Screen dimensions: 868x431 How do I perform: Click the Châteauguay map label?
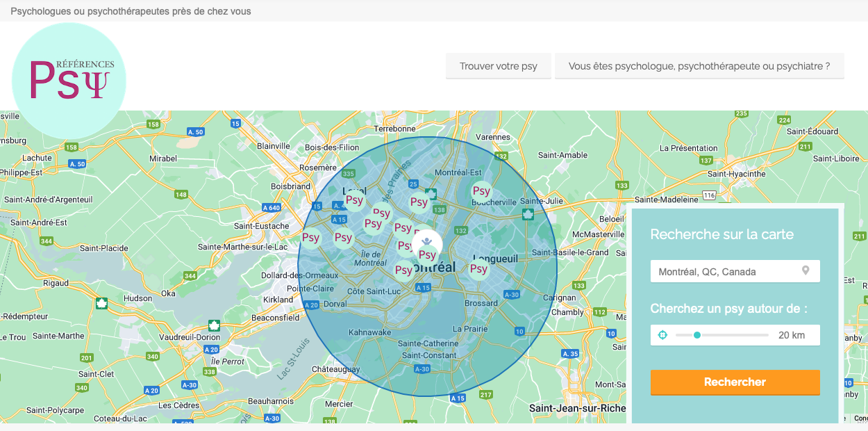coord(336,368)
